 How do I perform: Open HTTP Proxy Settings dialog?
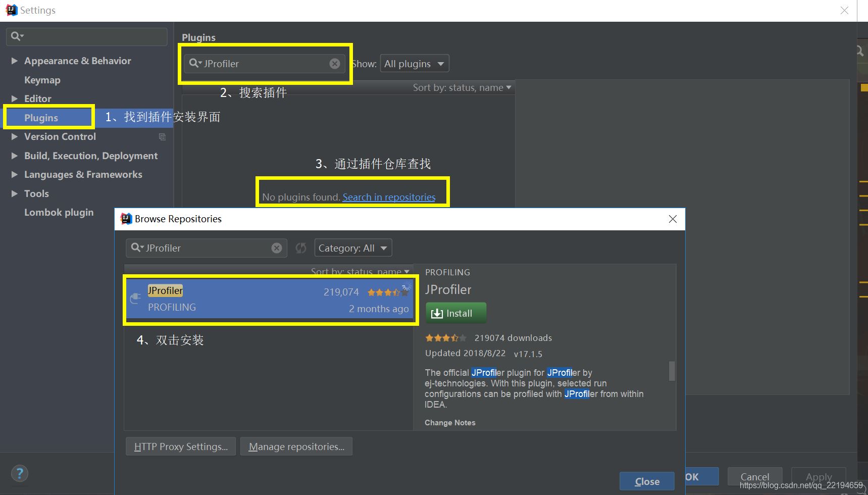tap(180, 446)
